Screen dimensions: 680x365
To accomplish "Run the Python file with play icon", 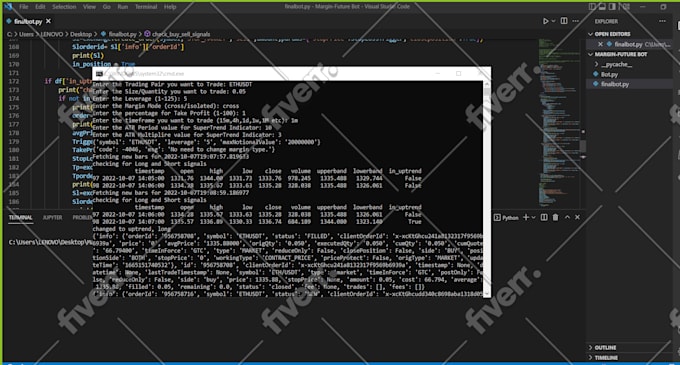I will pyautogui.click(x=546, y=21).
